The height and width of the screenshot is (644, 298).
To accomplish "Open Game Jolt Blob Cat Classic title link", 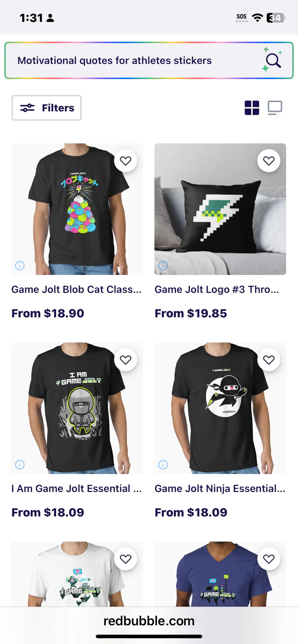I will (76, 289).
